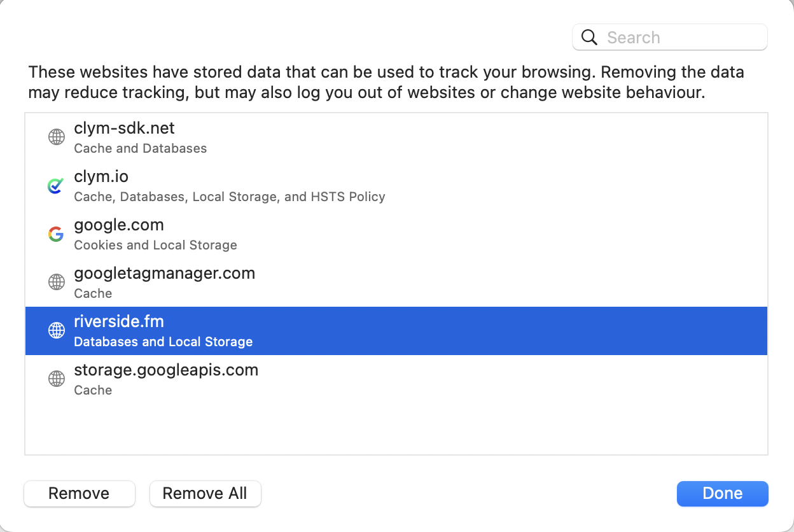The width and height of the screenshot is (794, 532).
Task: Click the globe icon beside googletagmanager.com
Action: pos(57,282)
